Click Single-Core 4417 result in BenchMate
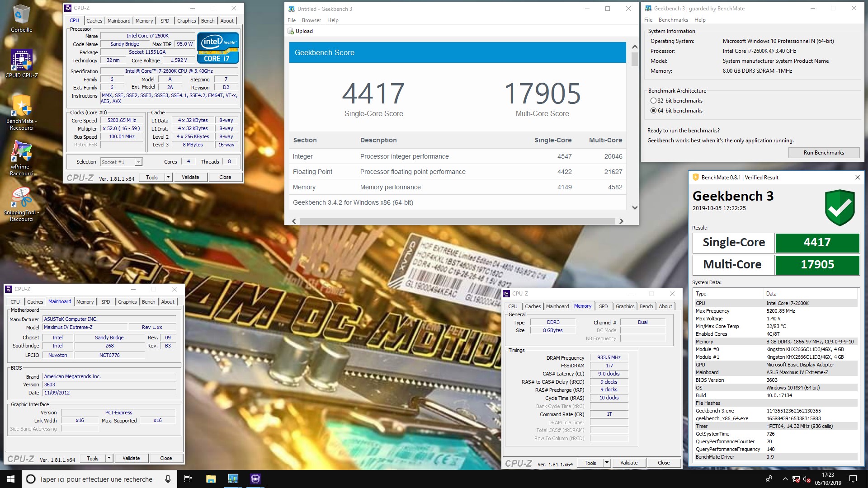Screen dimensions: 868x488 (817, 243)
